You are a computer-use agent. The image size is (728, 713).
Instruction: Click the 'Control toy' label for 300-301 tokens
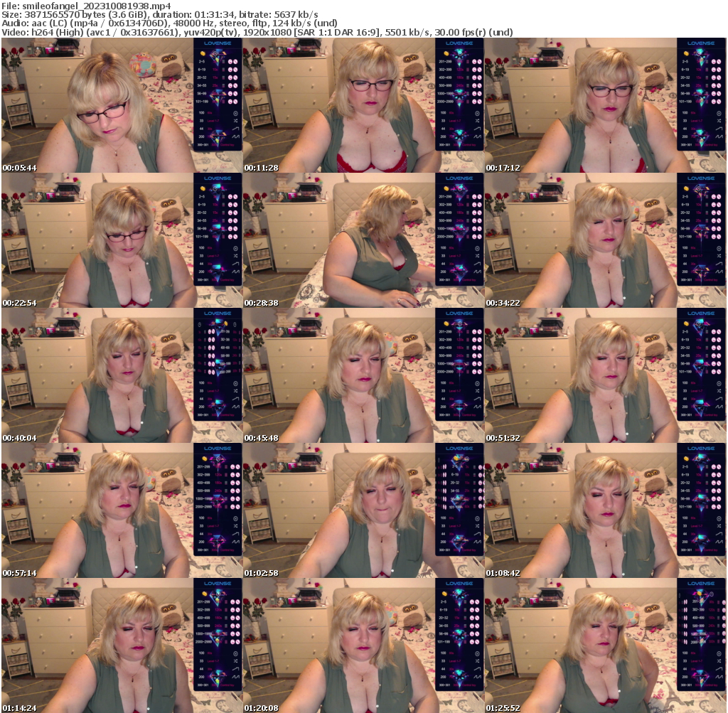point(227,144)
